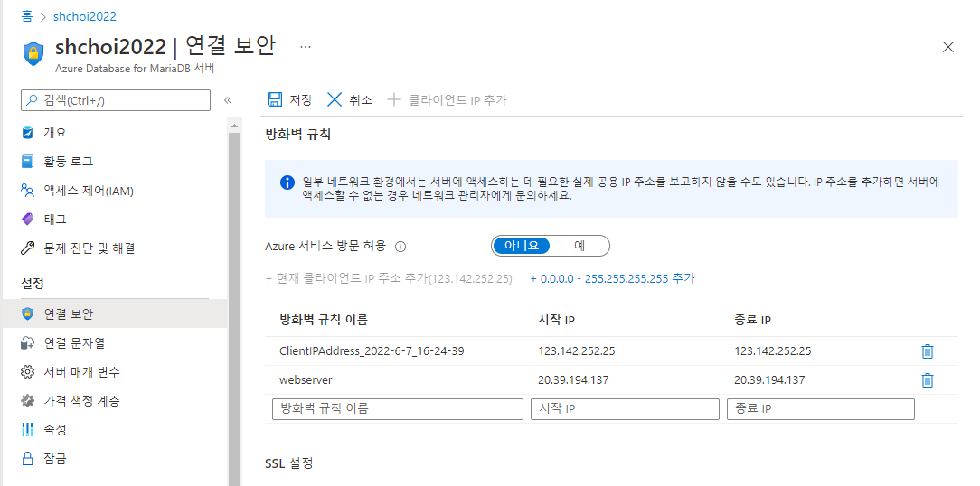Click + 0.0.0.0 - 255.255.255.255 추가 link
Screen dimensions: 980x486
click(613, 278)
